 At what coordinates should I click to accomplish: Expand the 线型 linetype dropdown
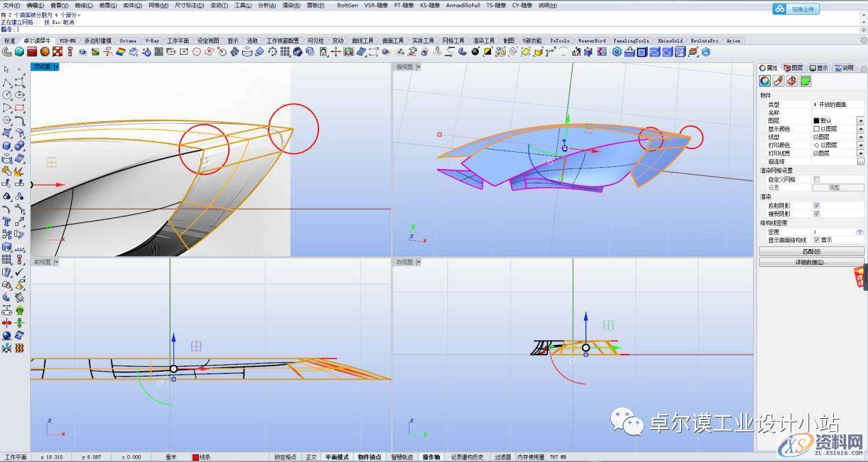[x=860, y=137]
